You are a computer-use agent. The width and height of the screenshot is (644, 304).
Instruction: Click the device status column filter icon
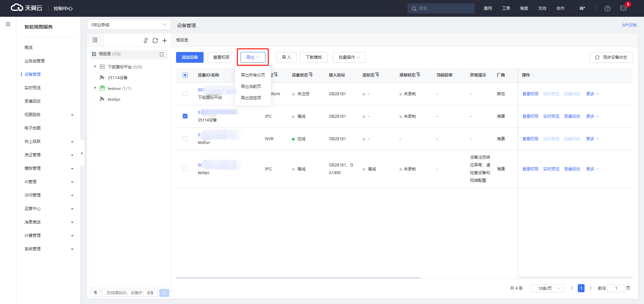click(x=311, y=75)
